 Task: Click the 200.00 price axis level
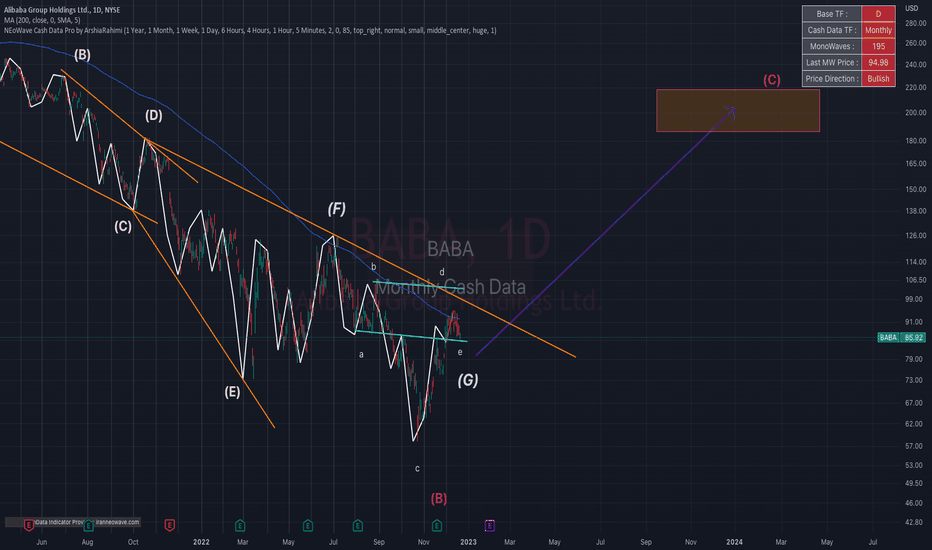coord(915,112)
